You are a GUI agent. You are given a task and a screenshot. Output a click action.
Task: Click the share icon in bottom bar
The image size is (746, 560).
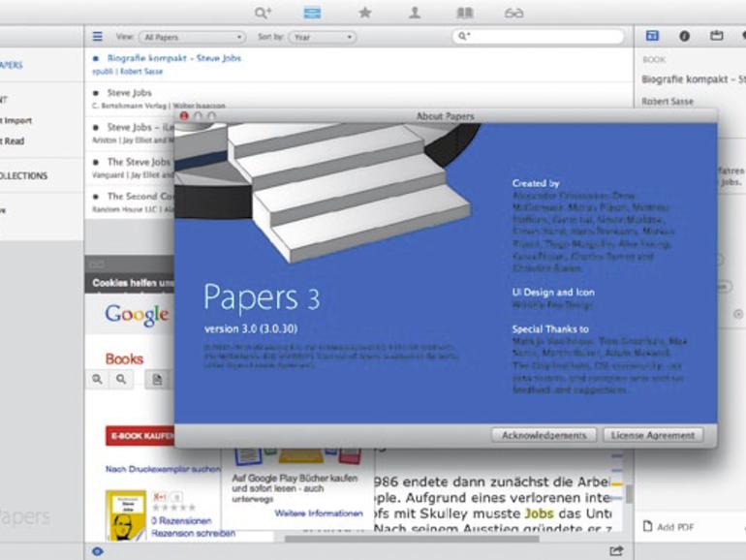[616, 551]
